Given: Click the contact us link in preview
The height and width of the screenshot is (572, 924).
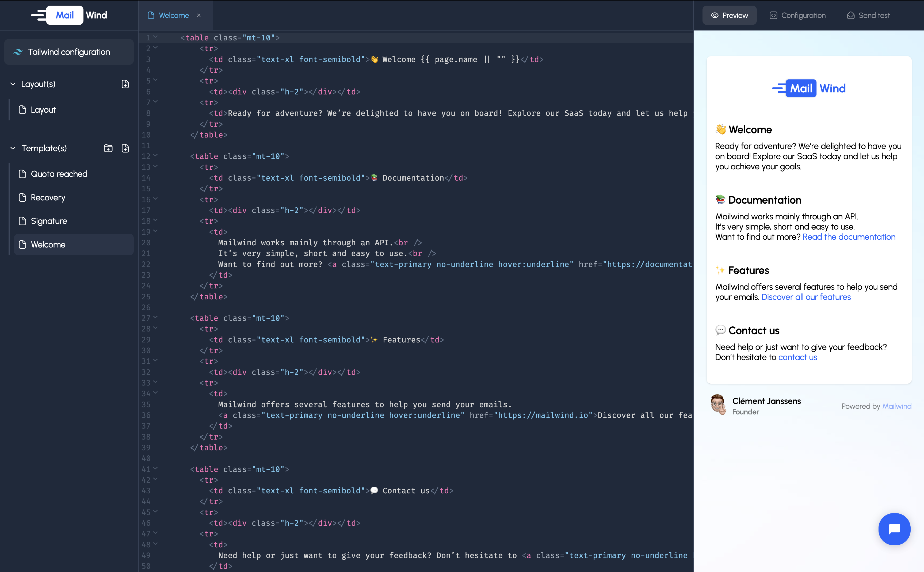Looking at the screenshot, I should [x=797, y=357].
